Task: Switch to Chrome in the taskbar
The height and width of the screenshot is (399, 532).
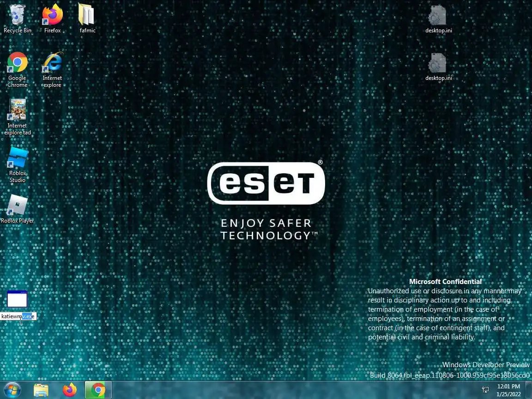Action: [x=98, y=390]
